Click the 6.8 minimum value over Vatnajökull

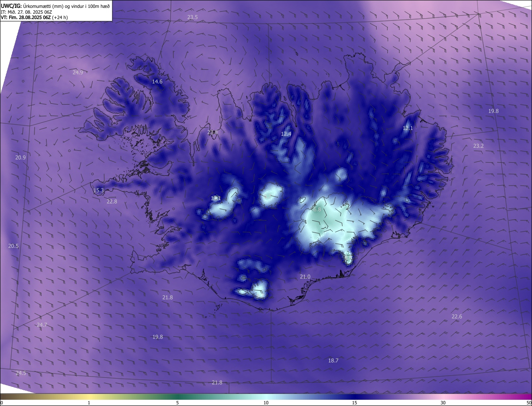click(x=317, y=210)
